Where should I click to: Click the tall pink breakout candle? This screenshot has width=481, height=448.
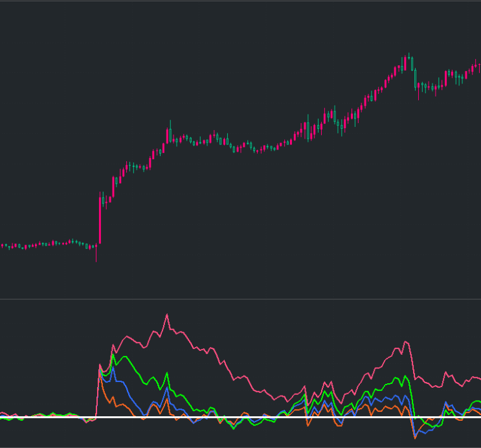(100, 218)
